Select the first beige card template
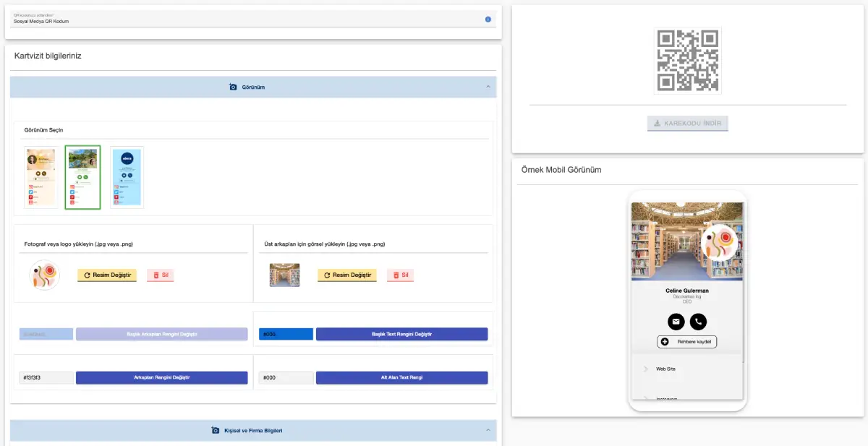Image resolution: width=868 pixels, height=446 pixels. [40, 176]
